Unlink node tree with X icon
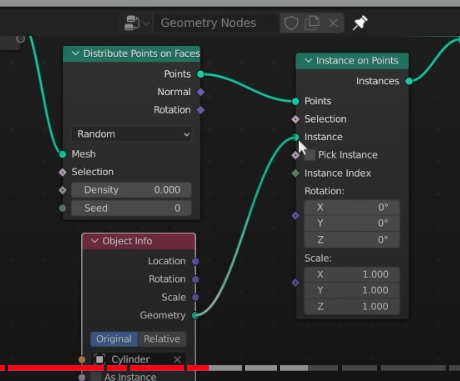Viewport: 460px width, 381px height. pyautogui.click(x=333, y=23)
